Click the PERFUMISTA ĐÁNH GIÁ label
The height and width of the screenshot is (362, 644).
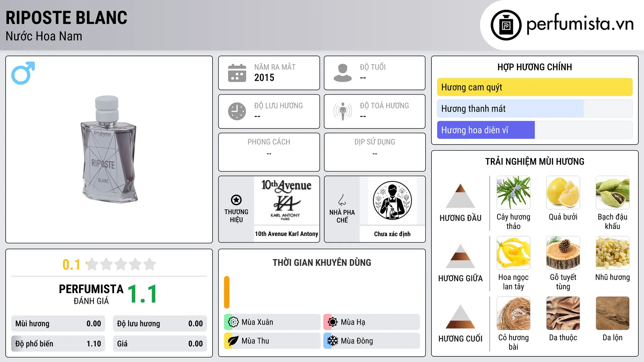(x=91, y=294)
